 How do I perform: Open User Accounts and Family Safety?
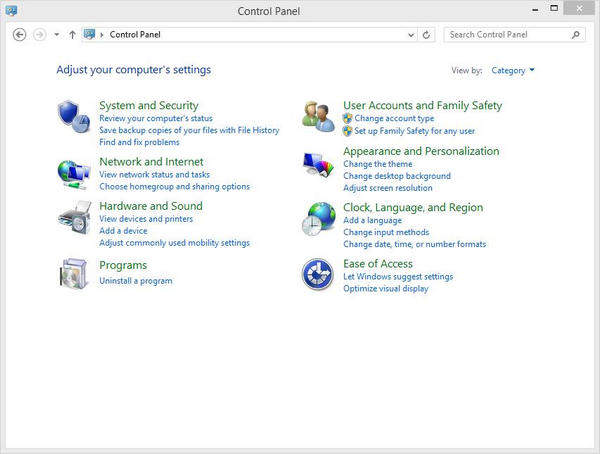[x=422, y=105]
